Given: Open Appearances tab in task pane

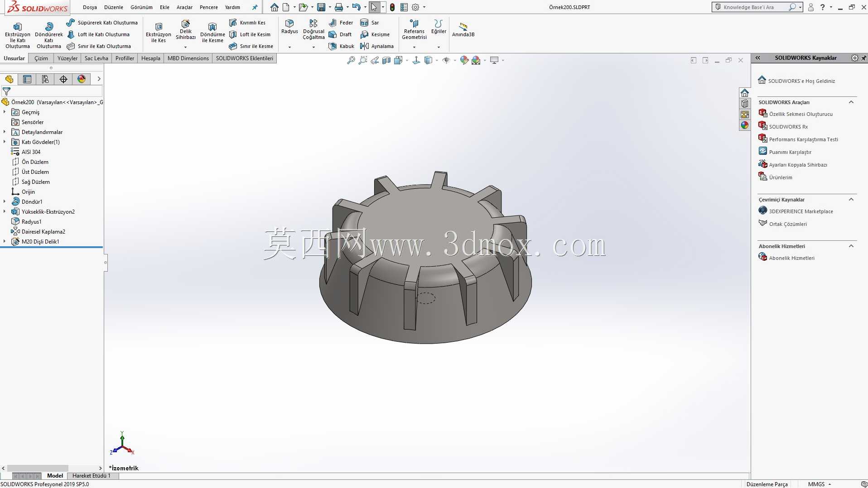Looking at the screenshot, I should (x=745, y=125).
